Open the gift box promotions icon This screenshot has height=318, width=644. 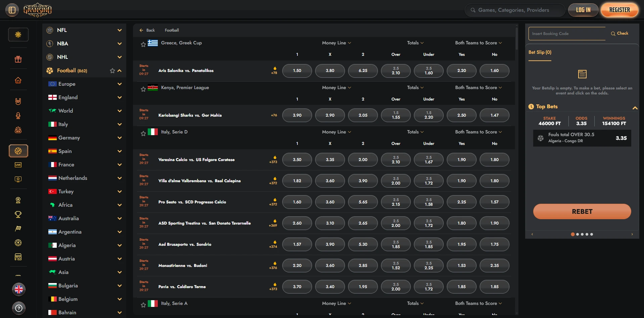tap(18, 59)
